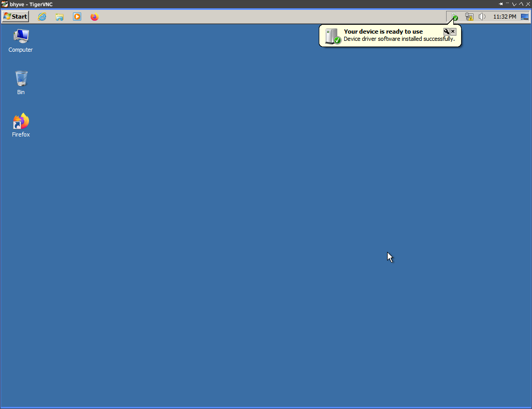This screenshot has height=409, width=532.
Task: Open notification options via the wrench icon
Action: click(447, 32)
